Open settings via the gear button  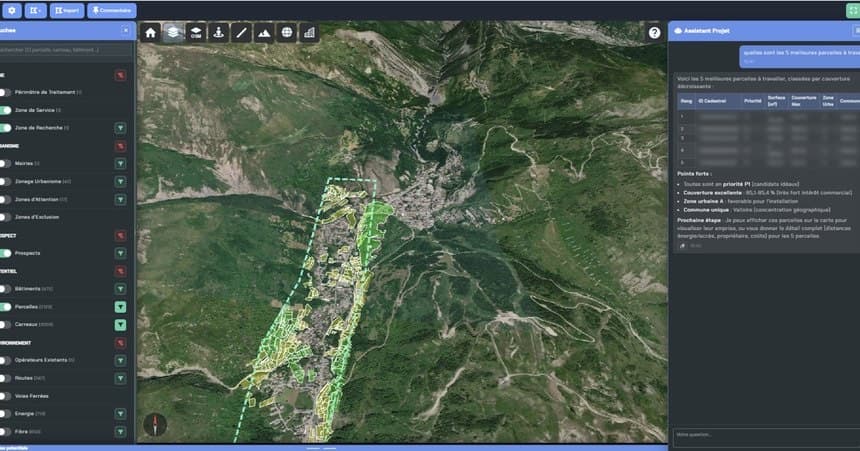click(x=12, y=10)
